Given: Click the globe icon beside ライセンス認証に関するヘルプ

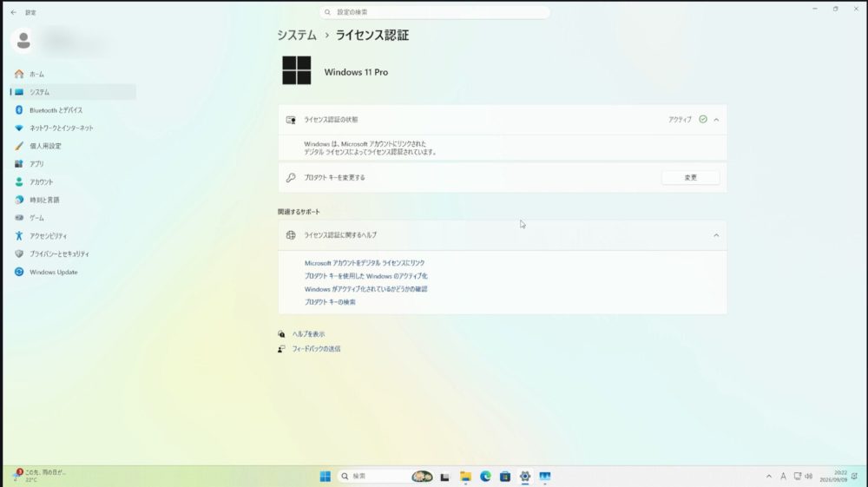Looking at the screenshot, I should [291, 235].
